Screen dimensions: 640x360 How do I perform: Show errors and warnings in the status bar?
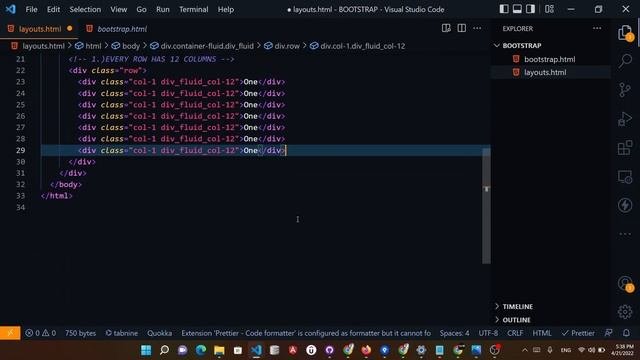[x=40, y=333]
